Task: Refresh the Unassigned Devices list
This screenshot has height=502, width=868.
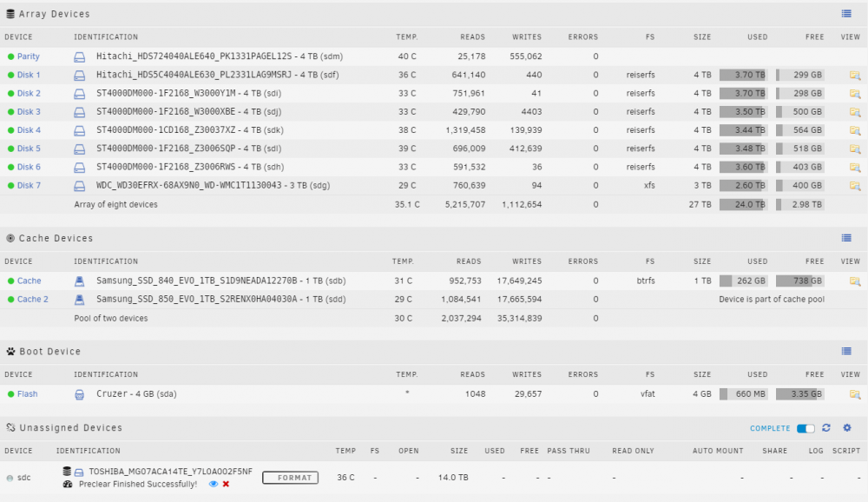Action: tap(826, 428)
